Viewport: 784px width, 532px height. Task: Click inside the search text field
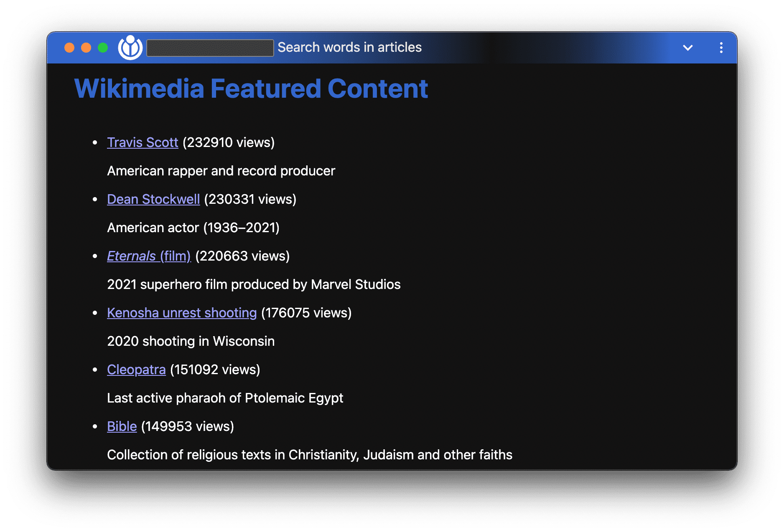pyautogui.click(x=210, y=47)
